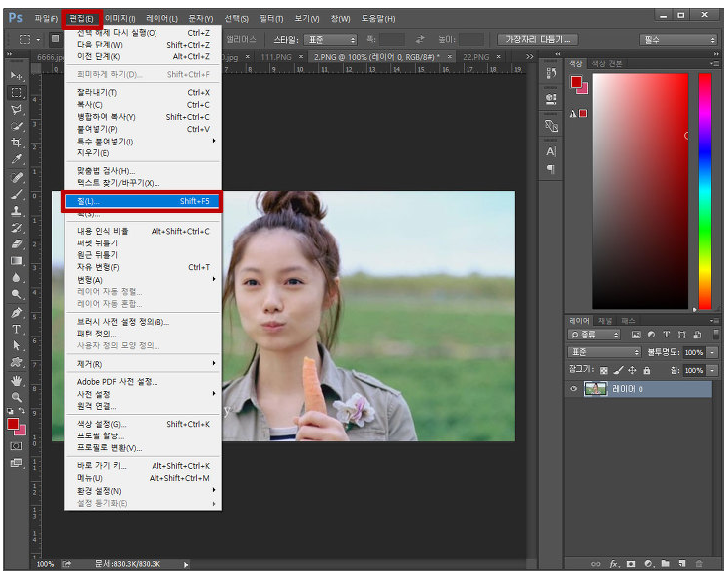Viewport: 728px width, 577px height.
Task: Click the rainbow hue slider
Action: [x=705, y=191]
